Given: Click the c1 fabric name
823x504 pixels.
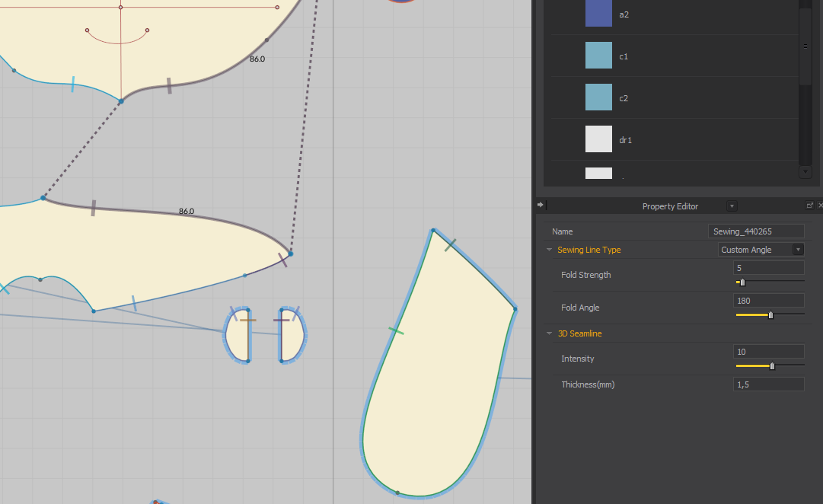Looking at the screenshot, I should (624, 56).
